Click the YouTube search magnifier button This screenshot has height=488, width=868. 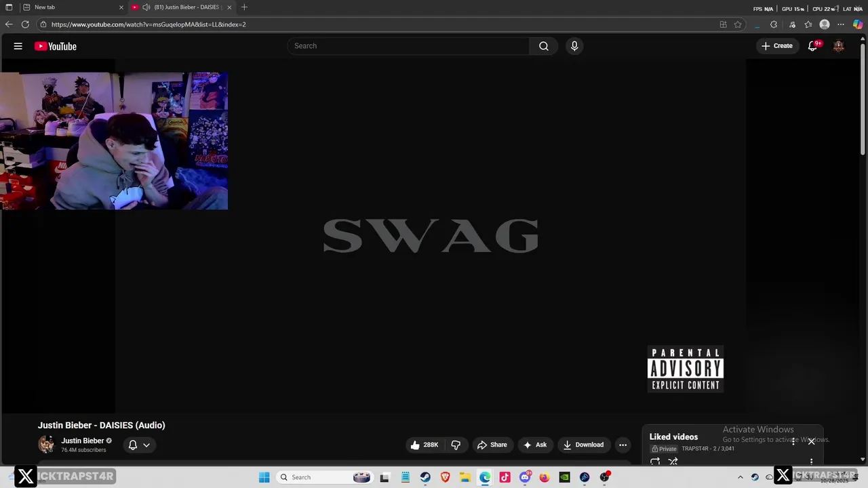coord(543,46)
